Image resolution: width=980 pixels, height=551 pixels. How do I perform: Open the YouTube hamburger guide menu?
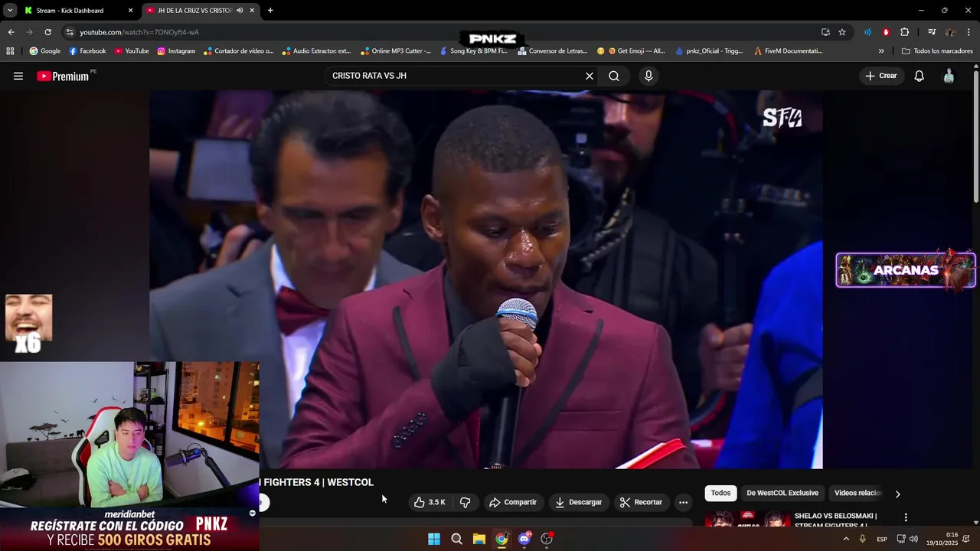pos(18,76)
